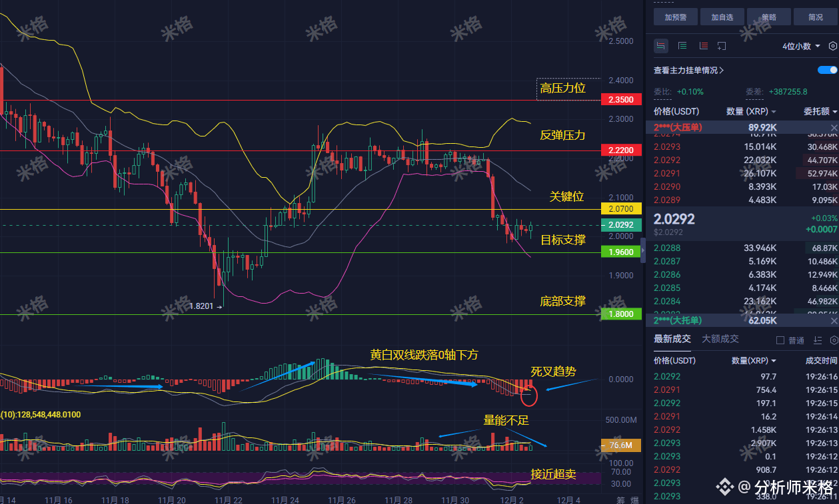This screenshot has height=504, width=839.
Task: Switch to the 大额成交 tab
Action: coord(720,339)
